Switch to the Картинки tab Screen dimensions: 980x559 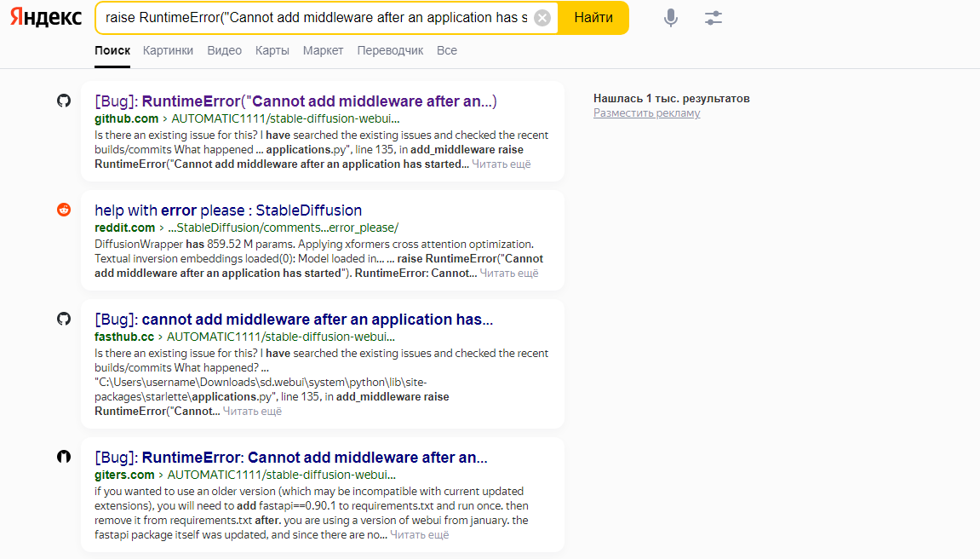click(x=168, y=50)
